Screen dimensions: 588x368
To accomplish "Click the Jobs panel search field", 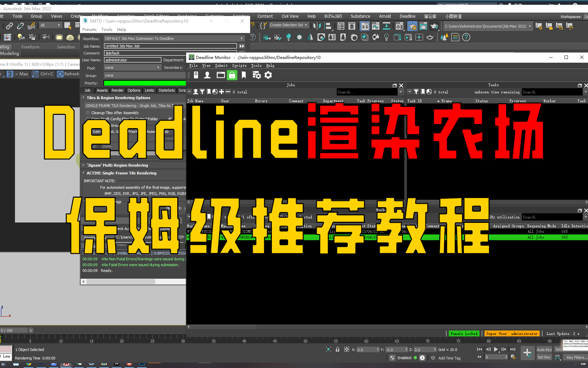I will (367, 92).
